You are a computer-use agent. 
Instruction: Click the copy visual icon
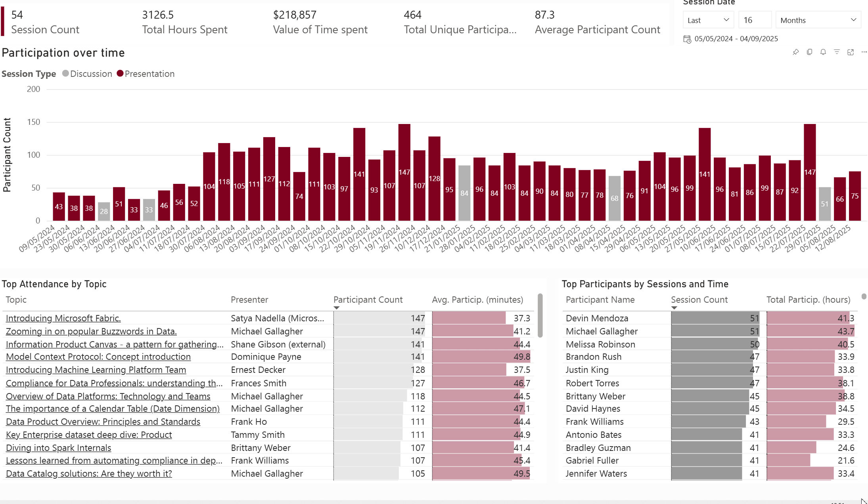tap(809, 52)
